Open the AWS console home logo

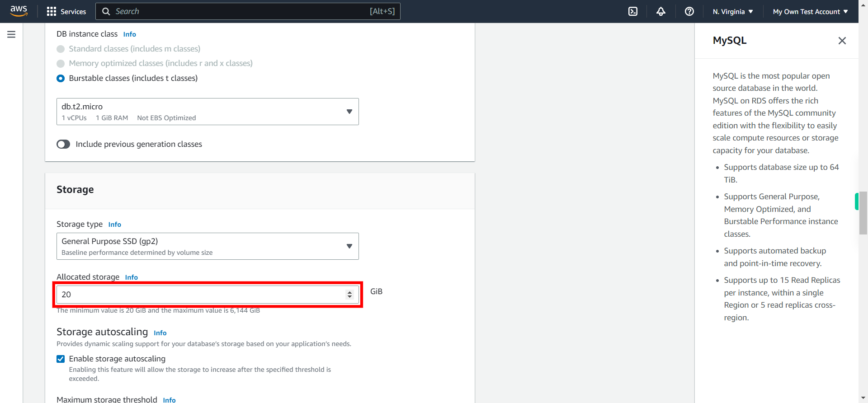point(19,11)
